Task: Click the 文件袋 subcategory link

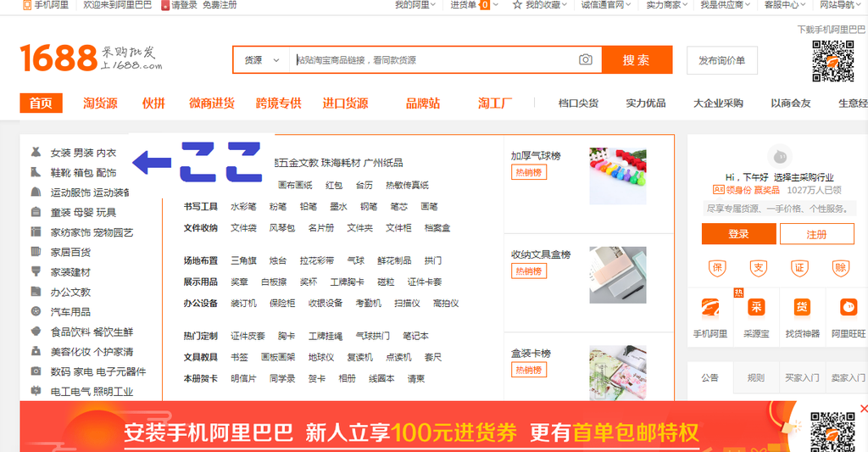Action: (x=243, y=227)
